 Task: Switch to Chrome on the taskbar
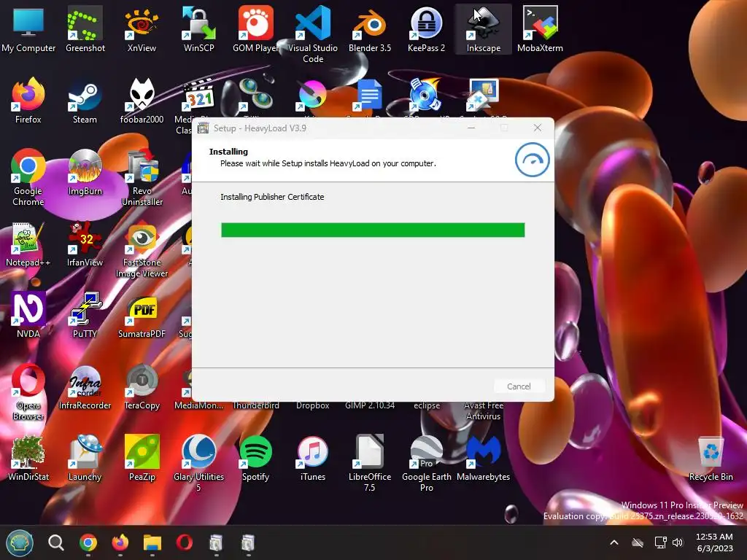pos(88,542)
